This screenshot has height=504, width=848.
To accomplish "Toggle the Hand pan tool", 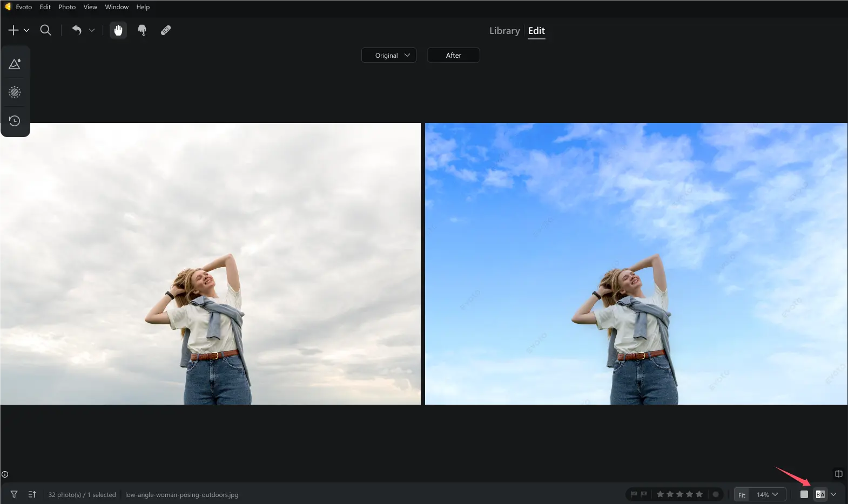I will [118, 30].
